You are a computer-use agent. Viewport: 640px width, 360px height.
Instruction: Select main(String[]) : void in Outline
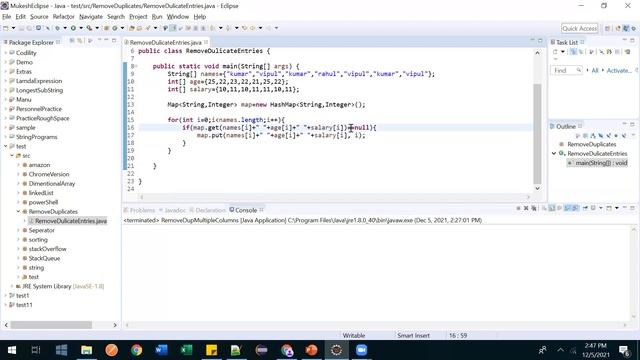[597, 163]
